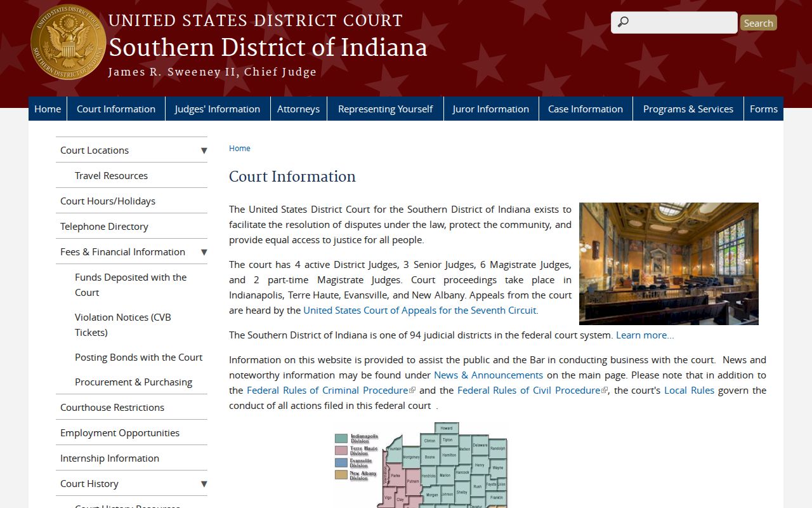Image resolution: width=812 pixels, height=508 pixels.
Task: Click Terre Haute Division legend swatch
Action: point(341,451)
